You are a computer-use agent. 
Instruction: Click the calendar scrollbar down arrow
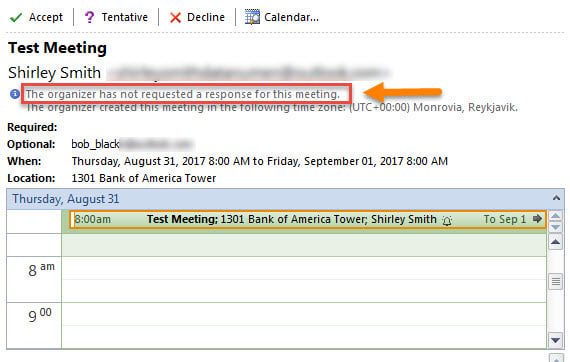(555, 340)
